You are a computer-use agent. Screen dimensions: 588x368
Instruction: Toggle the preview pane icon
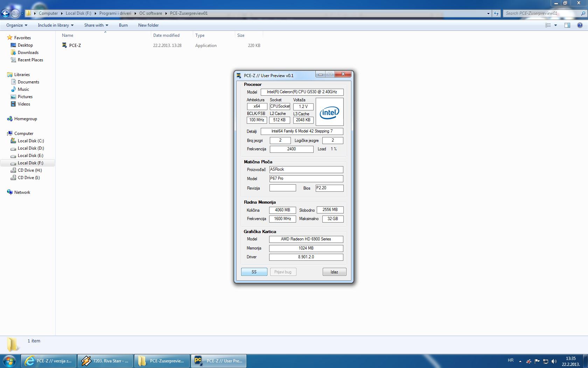567,25
